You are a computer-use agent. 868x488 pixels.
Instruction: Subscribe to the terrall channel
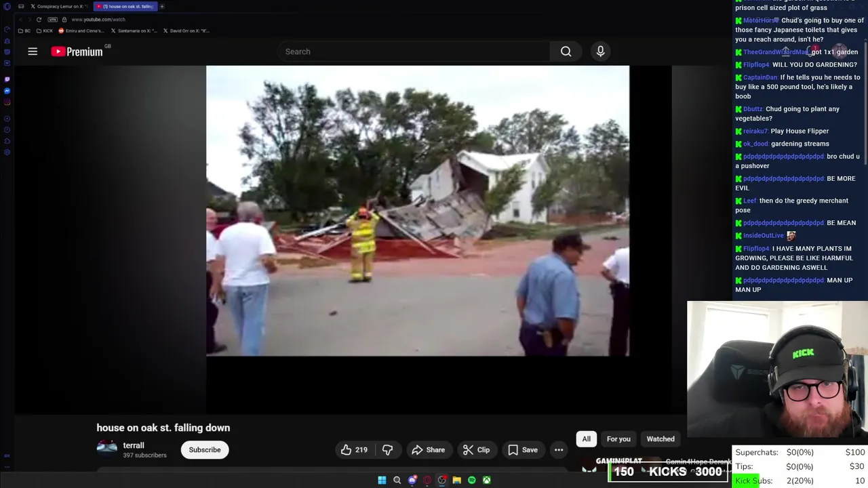pos(205,450)
